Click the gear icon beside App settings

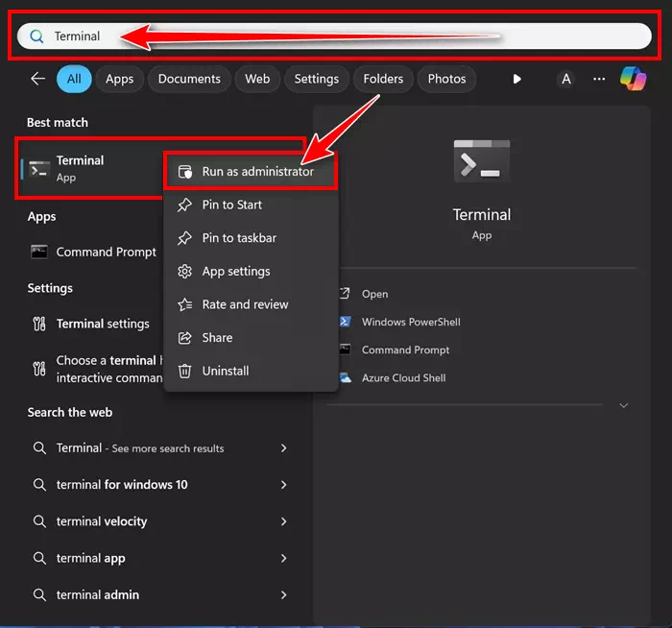[184, 272]
